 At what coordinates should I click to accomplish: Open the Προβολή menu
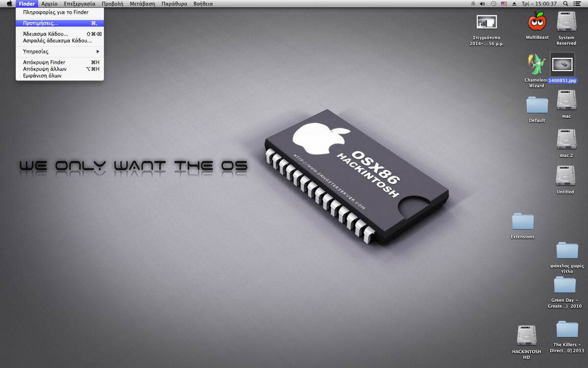[112, 3]
